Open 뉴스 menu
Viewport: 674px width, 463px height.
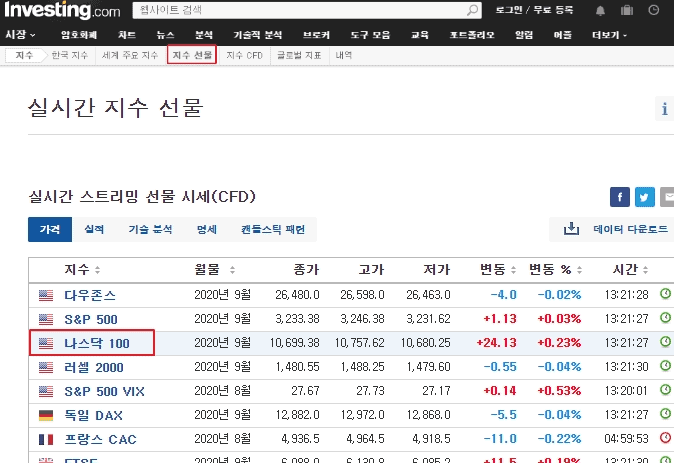[165, 35]
